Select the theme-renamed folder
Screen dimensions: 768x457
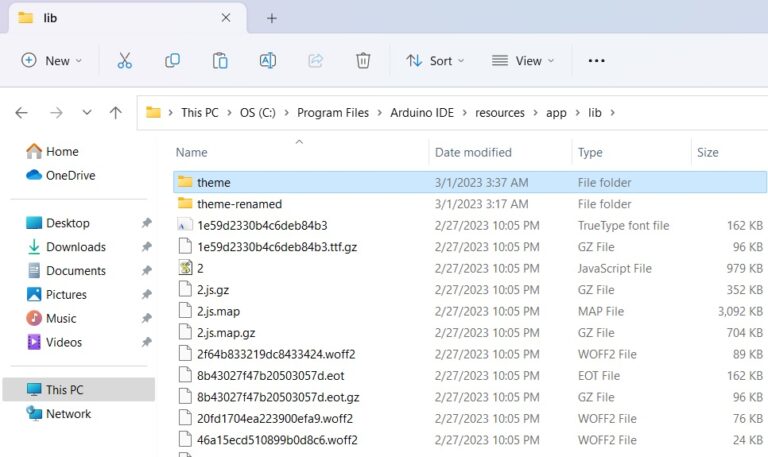point(470,204)
